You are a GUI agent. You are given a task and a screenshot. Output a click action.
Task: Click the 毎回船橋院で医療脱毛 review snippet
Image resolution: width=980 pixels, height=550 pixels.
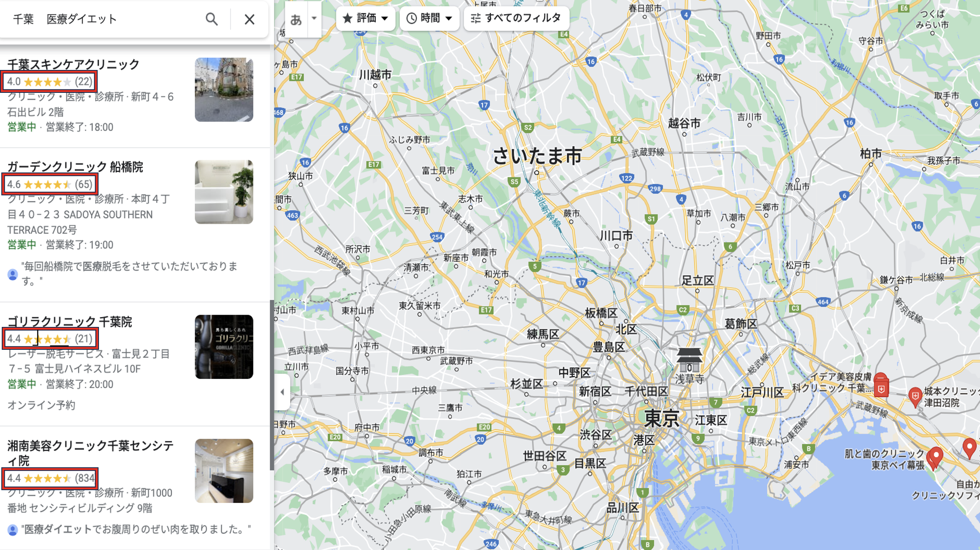(x=130, y=273)
